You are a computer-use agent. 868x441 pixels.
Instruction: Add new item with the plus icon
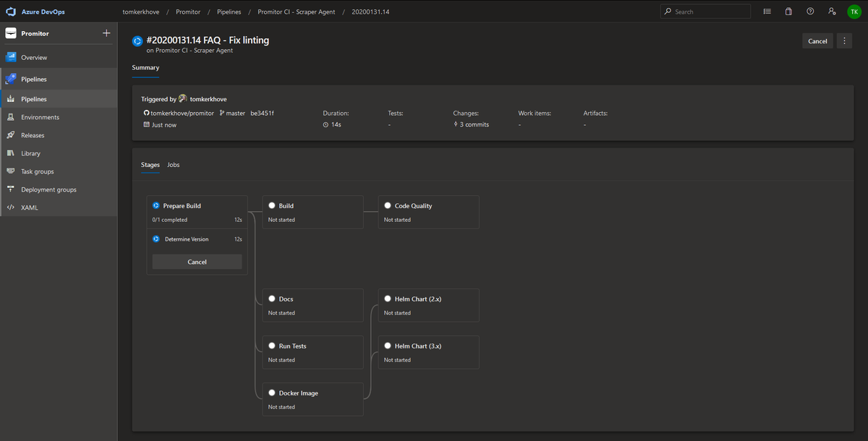(106, 33)
